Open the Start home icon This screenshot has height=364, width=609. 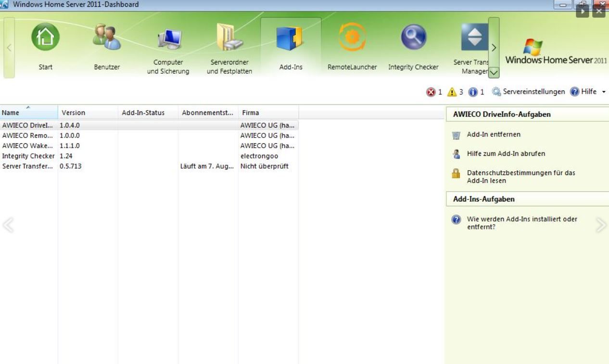tap(46, 38)
